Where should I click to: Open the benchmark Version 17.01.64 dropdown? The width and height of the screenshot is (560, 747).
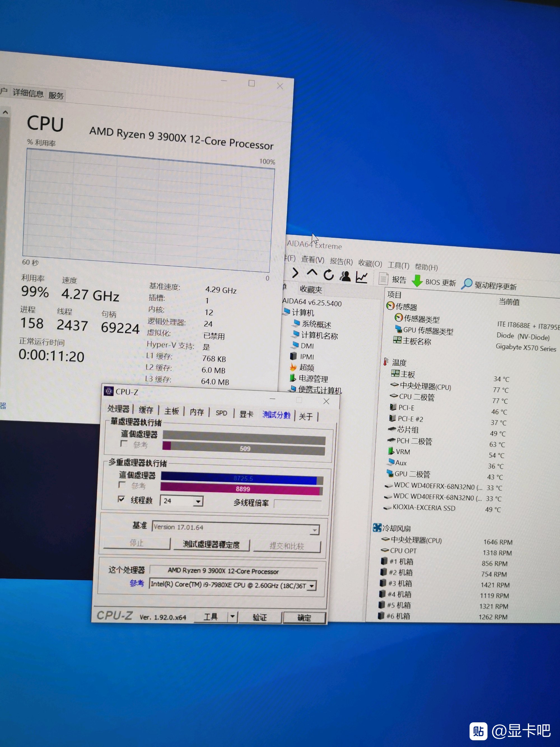(x=314, y=530)
